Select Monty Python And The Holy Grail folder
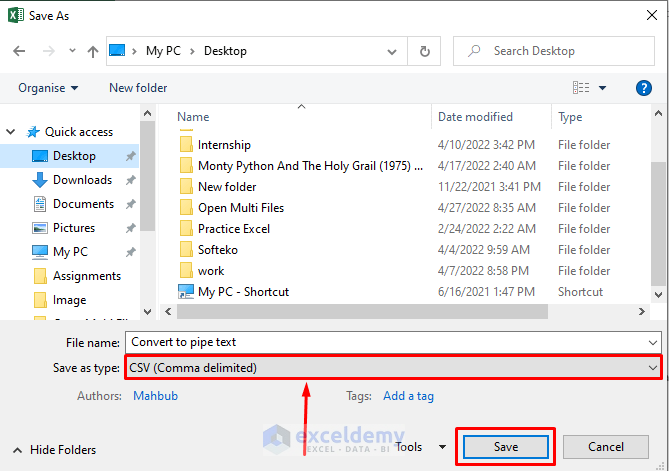Image resolution: width=669 pixels, height=471 pixels. coord(311,166)
